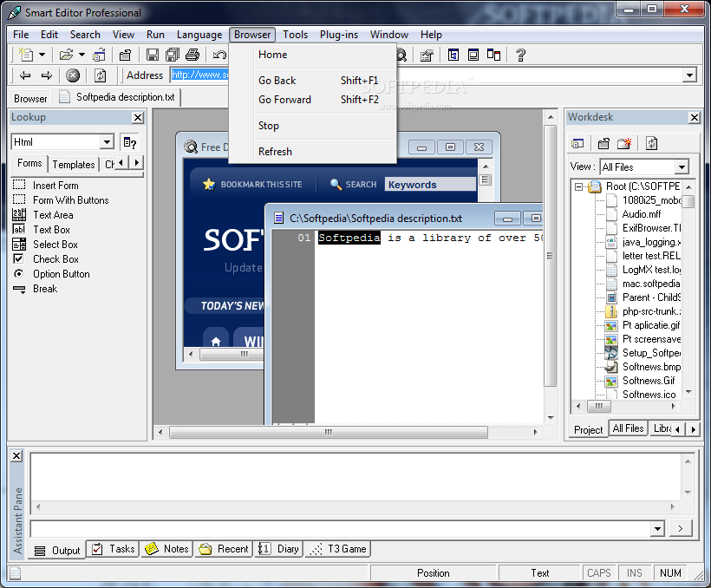Click the browser Stop icon
The height and width of the screenshot is (588, 711).
pyautogui.click(x=73, y=75)
